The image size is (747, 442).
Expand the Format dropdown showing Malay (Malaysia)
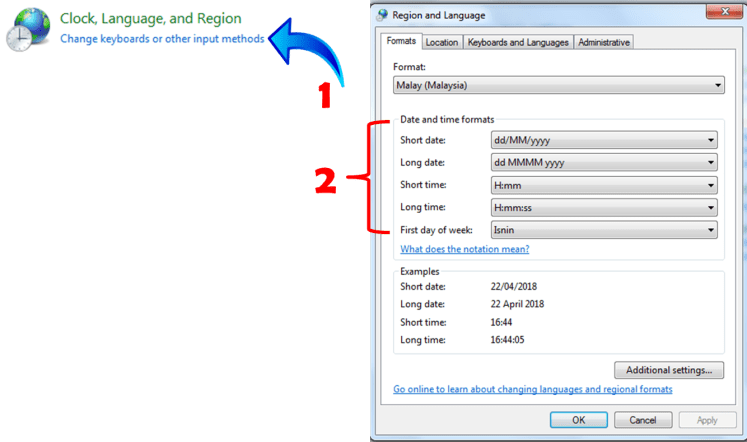[x=558, y=87]
